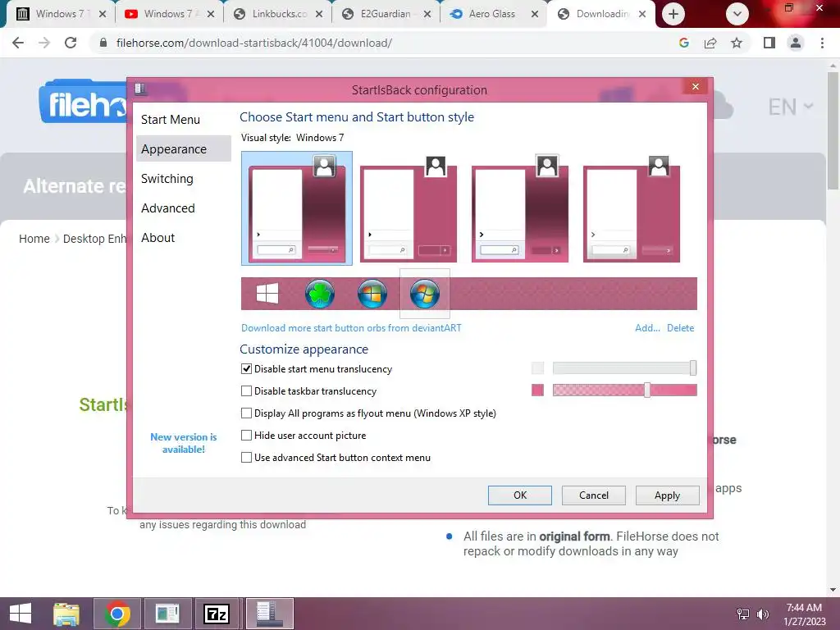Bookmark this page with the star icon
This screenshot has width=840, height=630.
point(737,43)
